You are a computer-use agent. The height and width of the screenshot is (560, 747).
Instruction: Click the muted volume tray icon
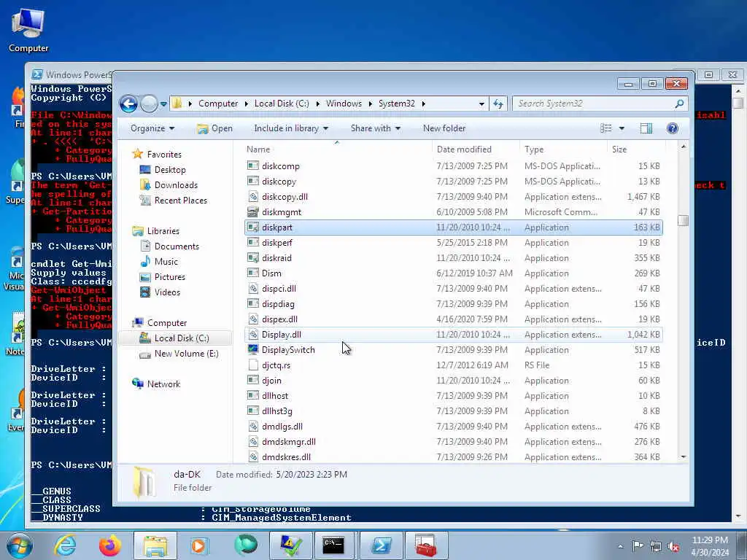point(673,546)
